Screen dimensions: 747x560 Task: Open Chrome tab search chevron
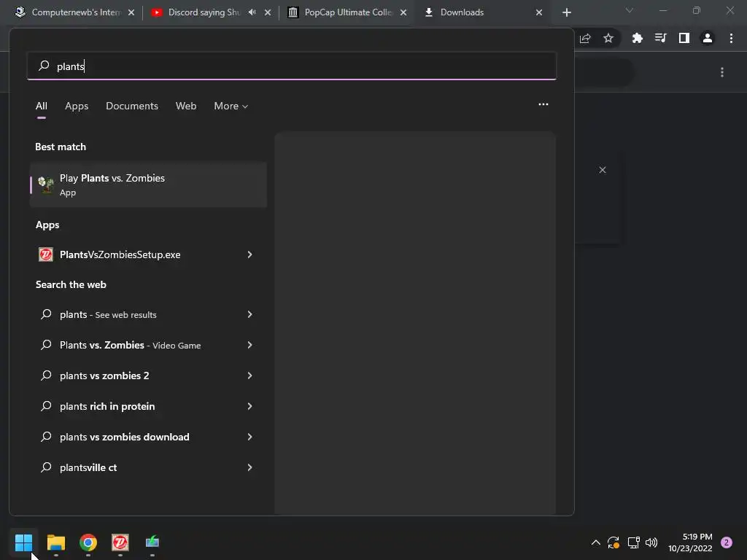click(x=630, y=10)
